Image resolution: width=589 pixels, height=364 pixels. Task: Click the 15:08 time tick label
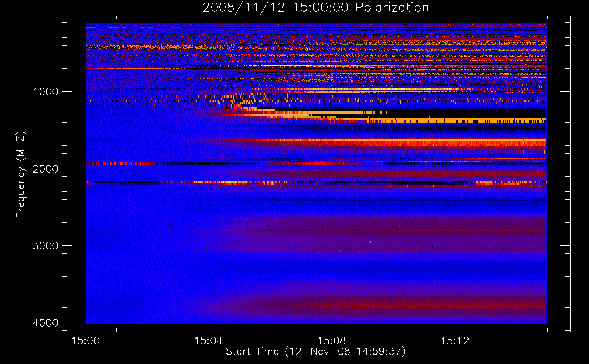332,341
